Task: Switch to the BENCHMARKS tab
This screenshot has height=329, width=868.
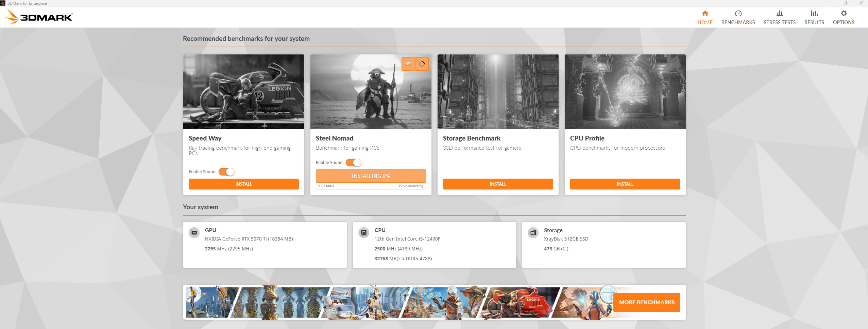Action: tap(738, 22)
